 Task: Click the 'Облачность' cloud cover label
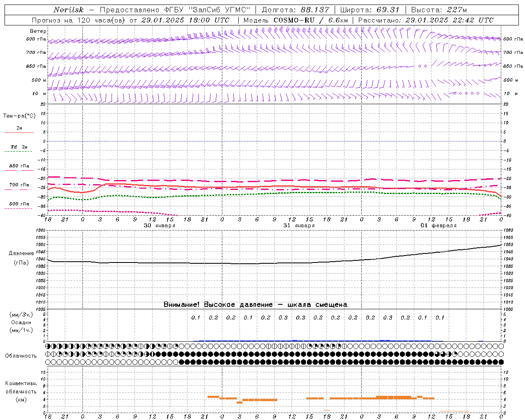point(21,356)
